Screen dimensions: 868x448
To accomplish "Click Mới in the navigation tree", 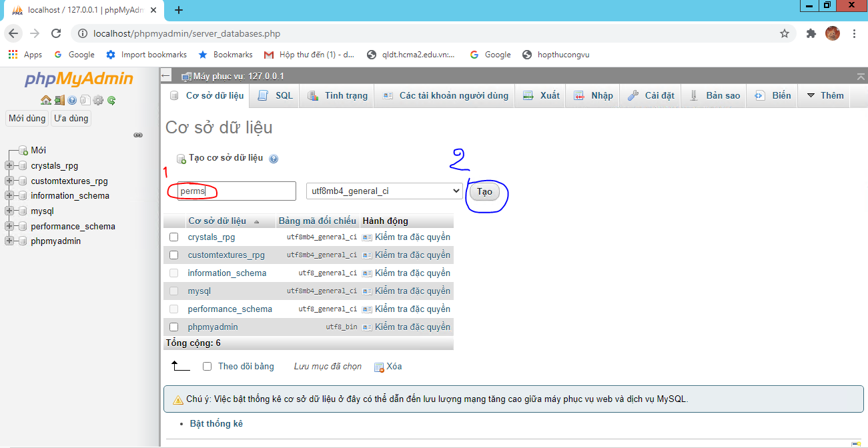I will [x=38, y=150].
